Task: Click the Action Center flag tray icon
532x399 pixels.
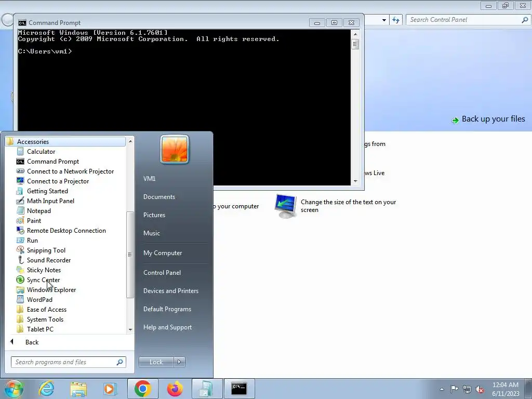Action: pos(454,389)
